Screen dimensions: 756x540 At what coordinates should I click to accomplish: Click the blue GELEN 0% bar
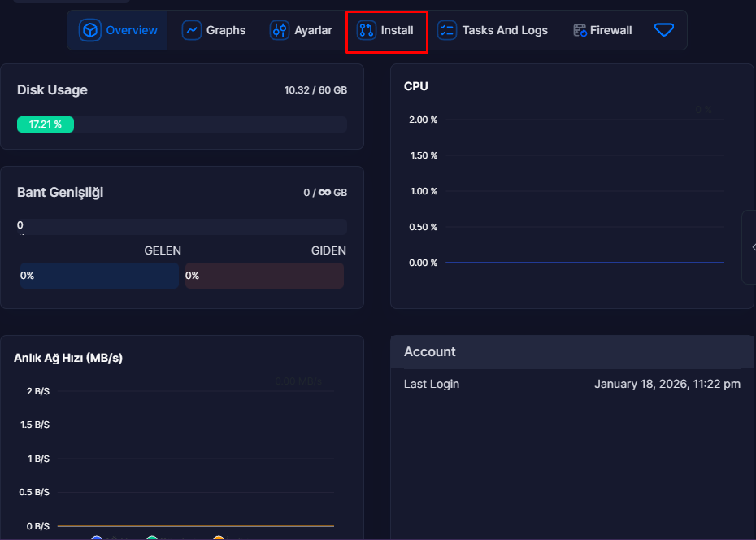[98, 276]
